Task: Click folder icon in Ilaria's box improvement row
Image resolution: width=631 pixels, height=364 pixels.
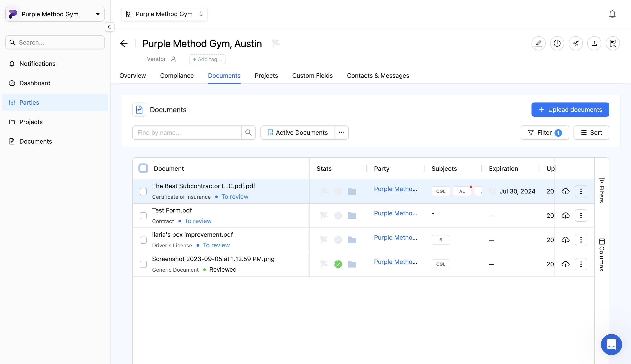Action: 352,240
